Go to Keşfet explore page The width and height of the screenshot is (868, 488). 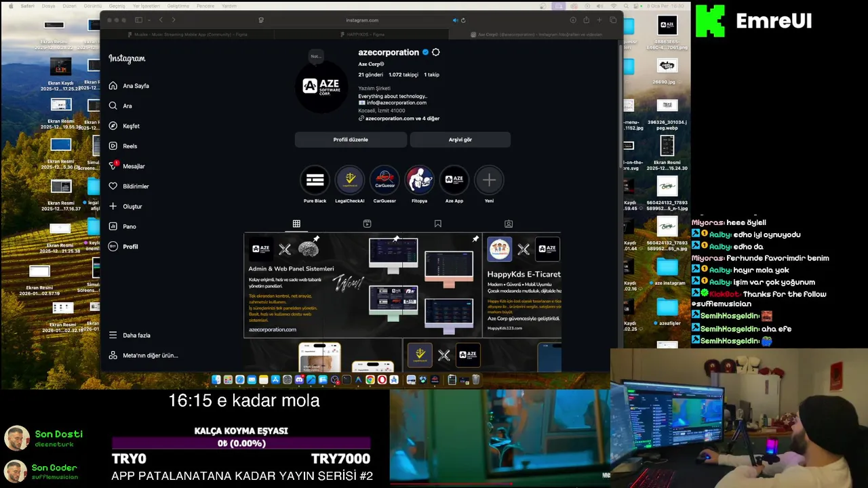(124, 126)
